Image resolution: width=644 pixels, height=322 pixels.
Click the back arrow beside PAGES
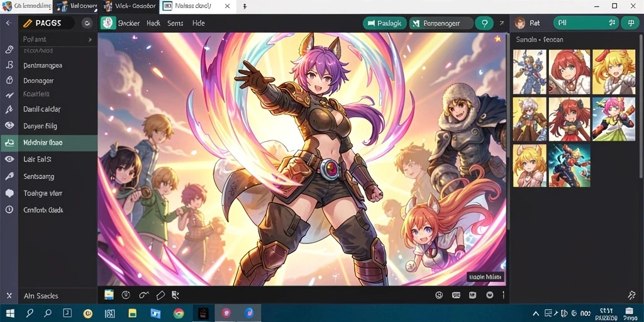tap(9, 23)
